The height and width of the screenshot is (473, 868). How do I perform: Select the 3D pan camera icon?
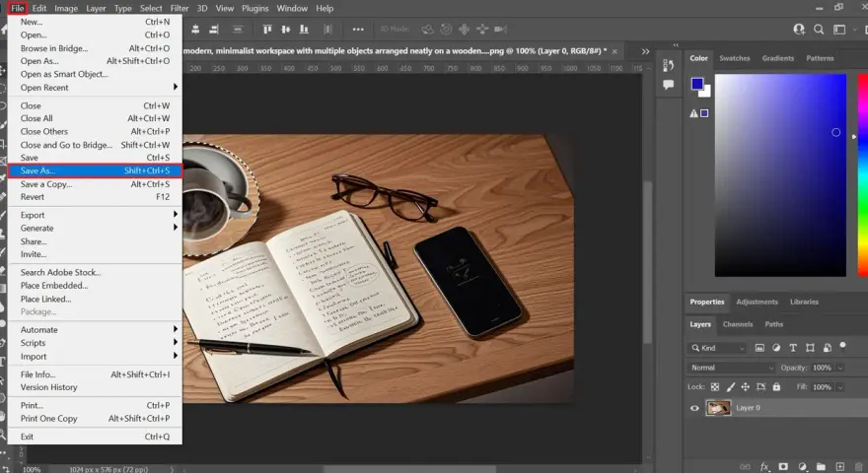coord(464,30)
